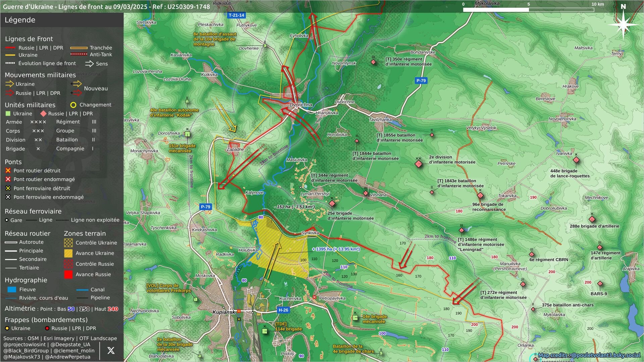Select the 350e régiment red diamond marker

tap(373, 62)
